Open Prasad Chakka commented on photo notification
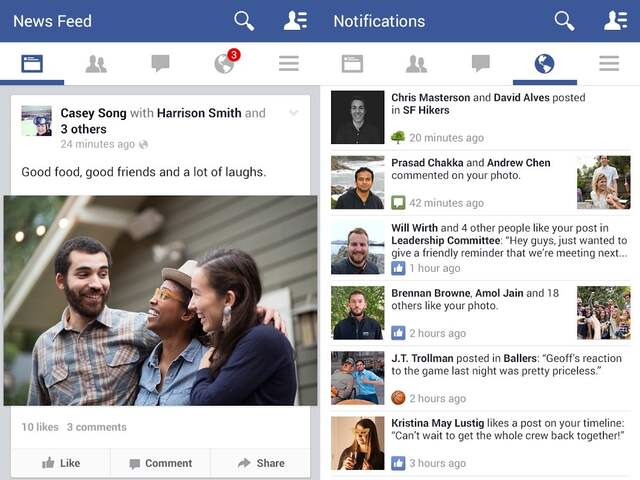640x480 pixels. coord(480,182)
